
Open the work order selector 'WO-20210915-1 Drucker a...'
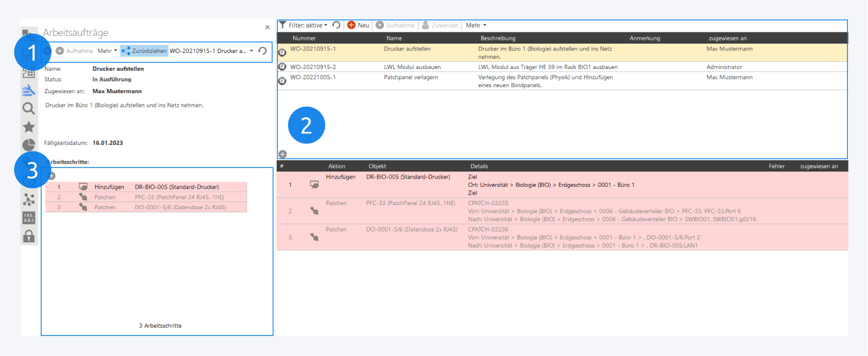(212, 51)
